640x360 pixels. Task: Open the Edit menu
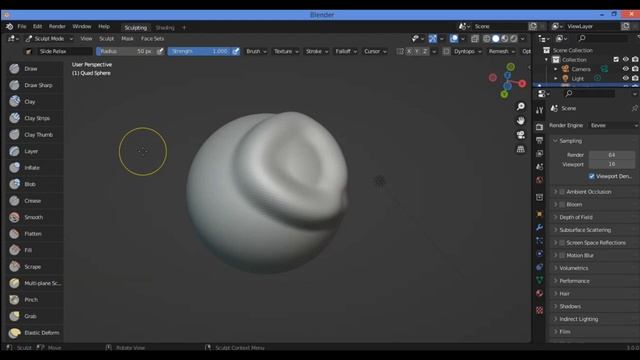(x=38, y=27)
